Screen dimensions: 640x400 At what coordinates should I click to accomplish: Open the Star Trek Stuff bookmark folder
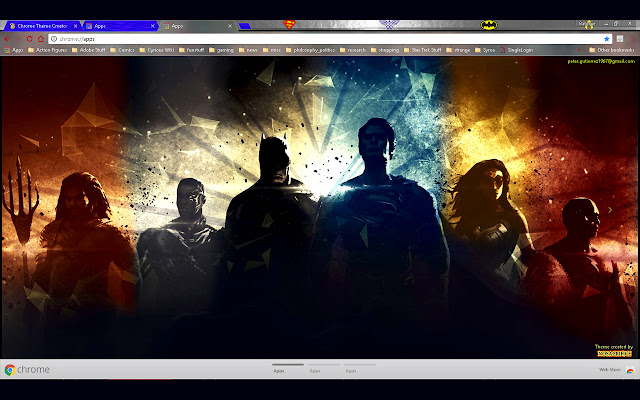[422, 50]
